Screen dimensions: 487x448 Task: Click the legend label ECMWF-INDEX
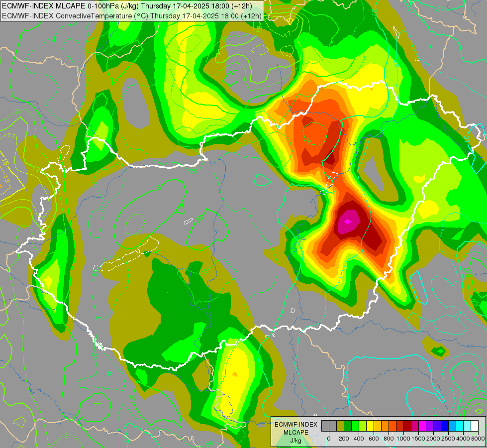click(296, 425)
